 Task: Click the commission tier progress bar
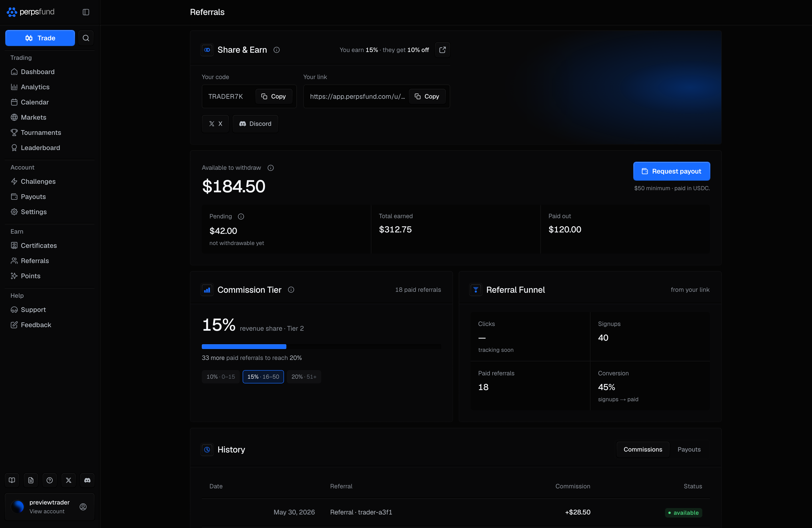point(321,347)
